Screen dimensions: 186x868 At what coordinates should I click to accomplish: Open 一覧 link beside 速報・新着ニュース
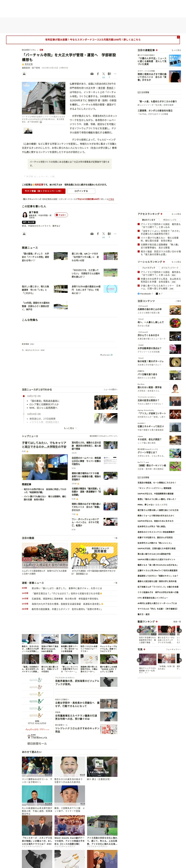[x=115, y=583]
